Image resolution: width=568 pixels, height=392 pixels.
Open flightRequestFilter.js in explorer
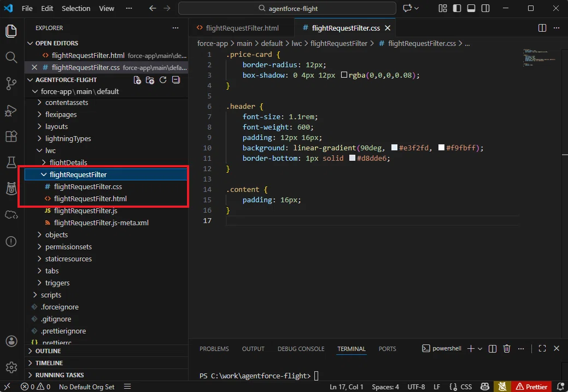[x=85, y=210]
